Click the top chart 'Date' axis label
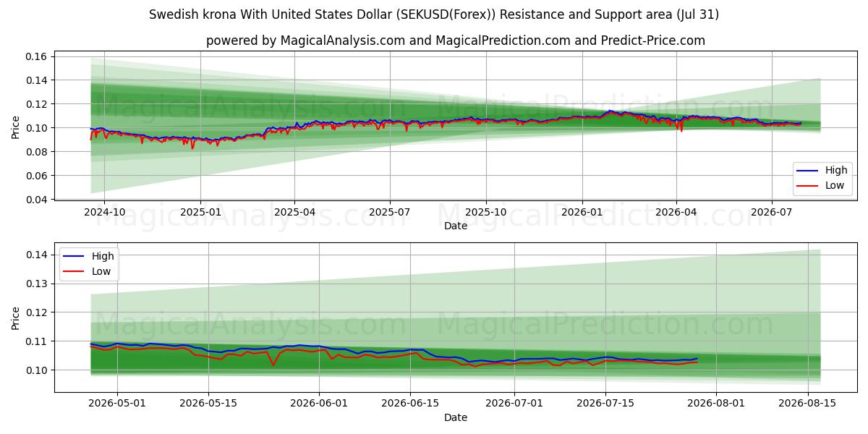This screenshot has width=868, height=434. coord(456,226)
